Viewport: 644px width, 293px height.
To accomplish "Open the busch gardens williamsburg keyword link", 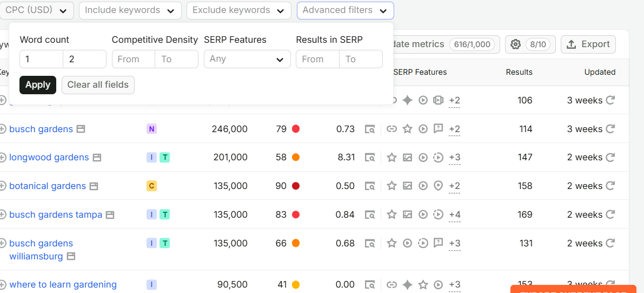I will pyautogui.click(x=41, y=250).
